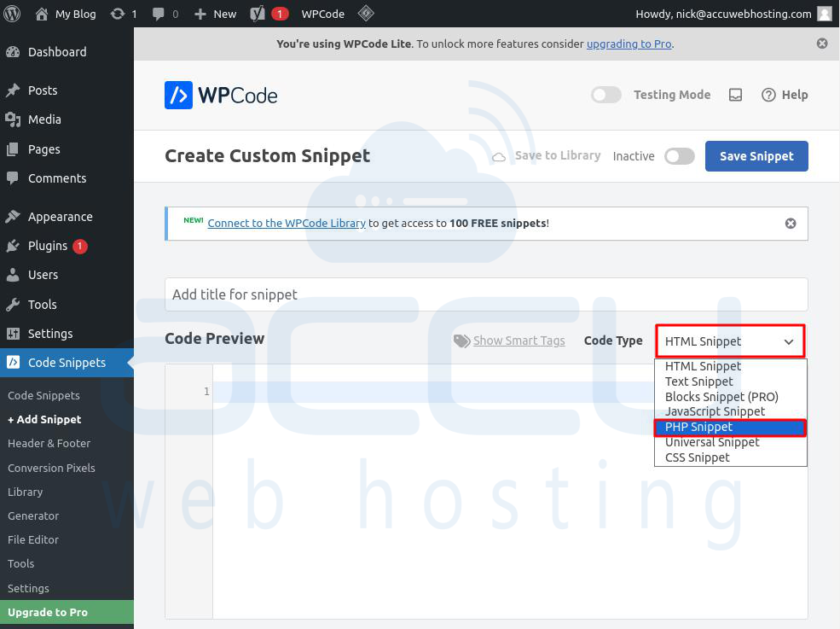The width and height of the screenshot is (840, 629).
Task: Open comments via the speech bubble icon
Action: point(159,13)
